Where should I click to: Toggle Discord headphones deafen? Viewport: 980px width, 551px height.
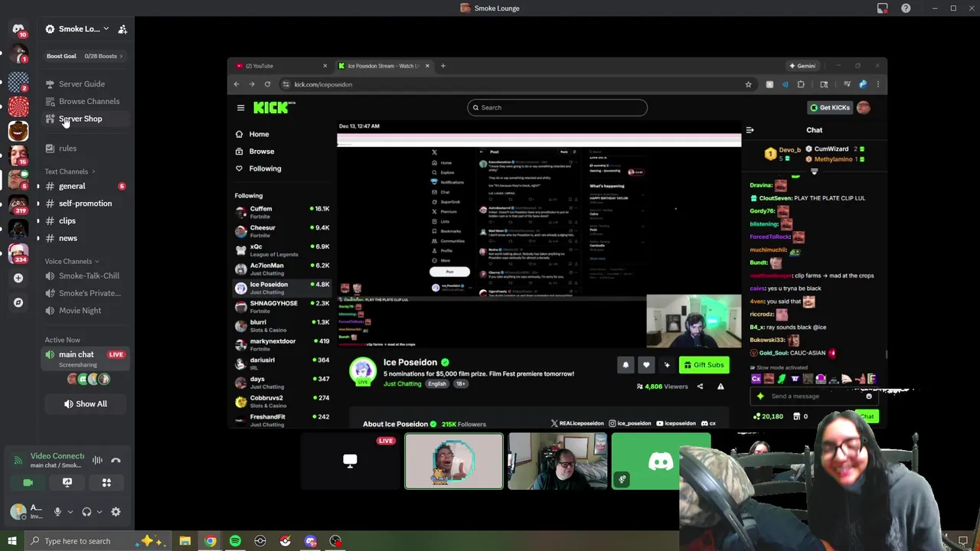[87, 512]
